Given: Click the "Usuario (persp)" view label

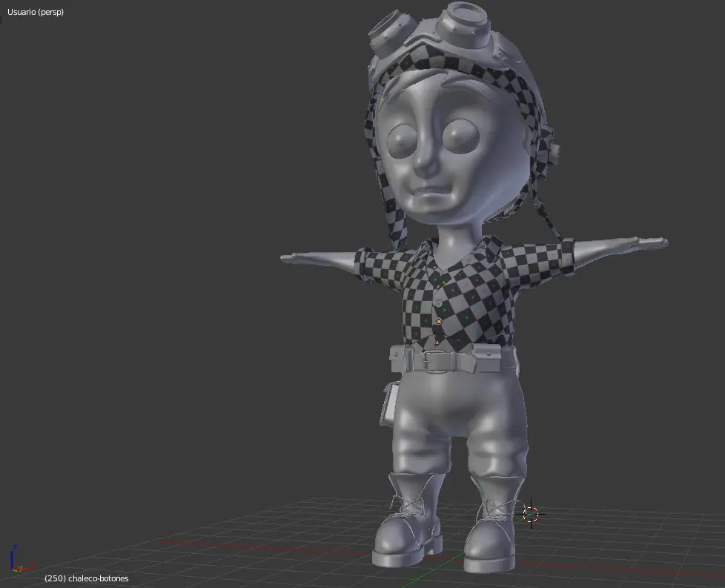Looking at the screenshot, I should coord(36,12).
